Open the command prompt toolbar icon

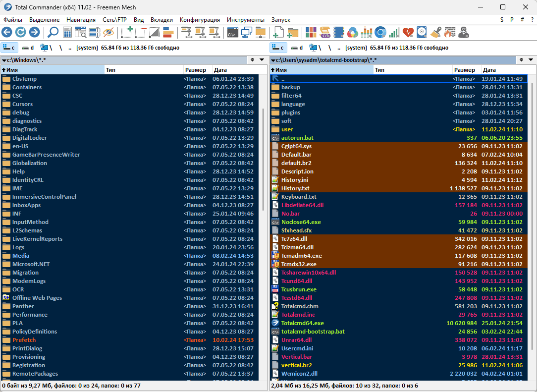(232, 33)
